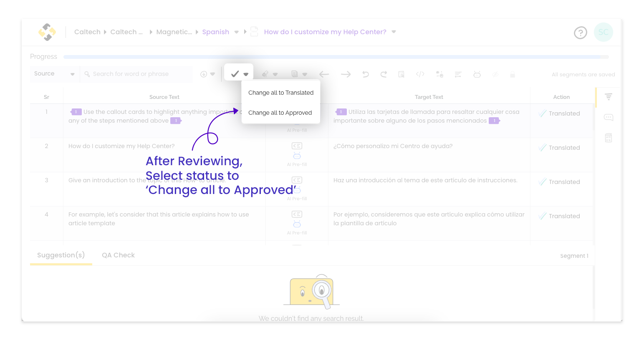Switch to the QA Check tab
Image resolution: width=644 pixels, height=340 pixels.
click(x=118, y=255)
